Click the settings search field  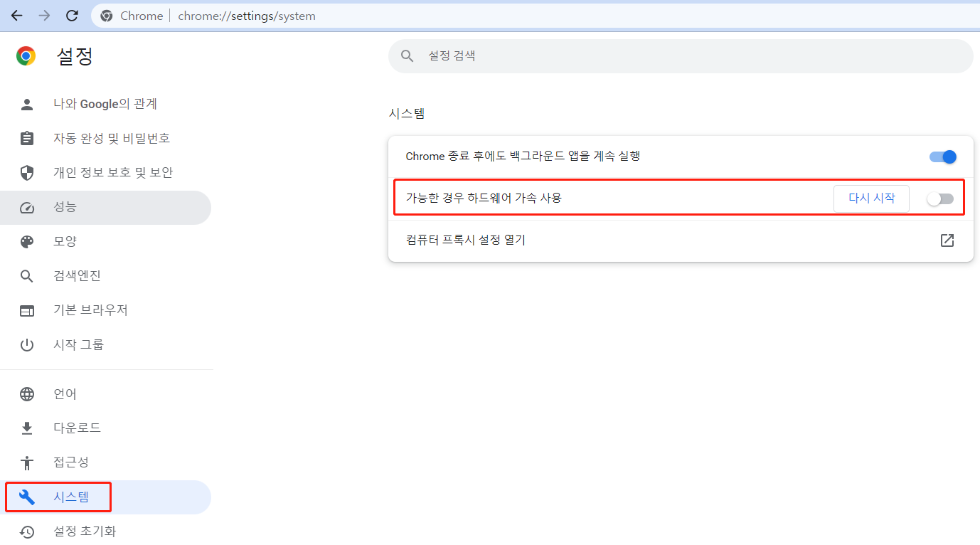pos(680,55)
